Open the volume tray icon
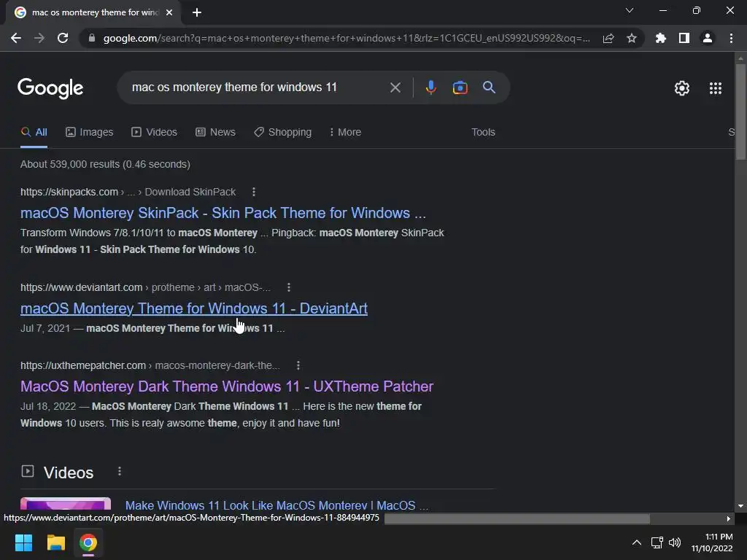This screenshot has height=560, width=747. (675, 542)
